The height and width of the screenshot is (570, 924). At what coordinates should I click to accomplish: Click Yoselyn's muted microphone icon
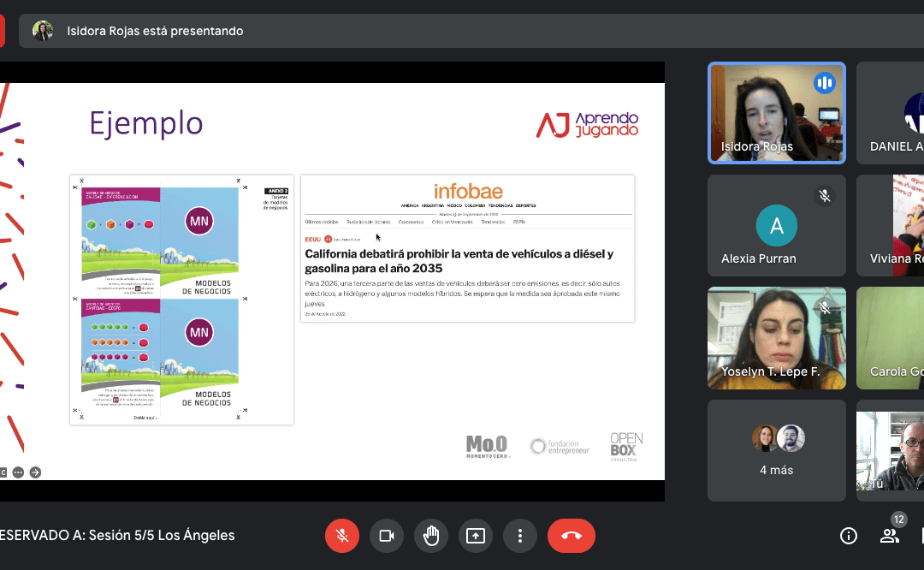coord(825,308)
